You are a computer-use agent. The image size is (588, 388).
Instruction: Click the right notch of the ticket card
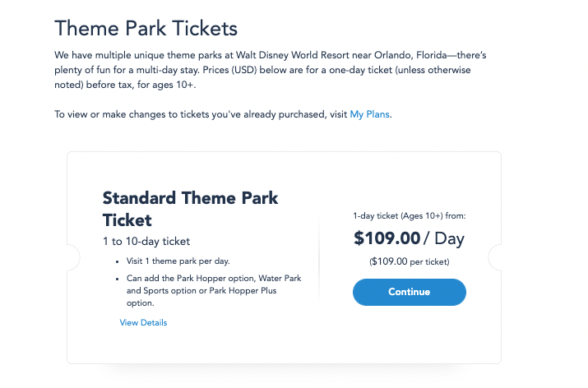495,258
